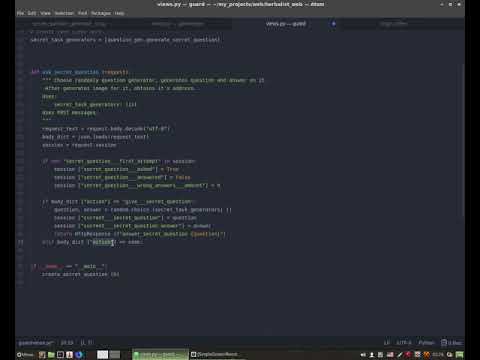Open the system Menu on the taskbar
480x360 pixels.
(x=25, y=355)
